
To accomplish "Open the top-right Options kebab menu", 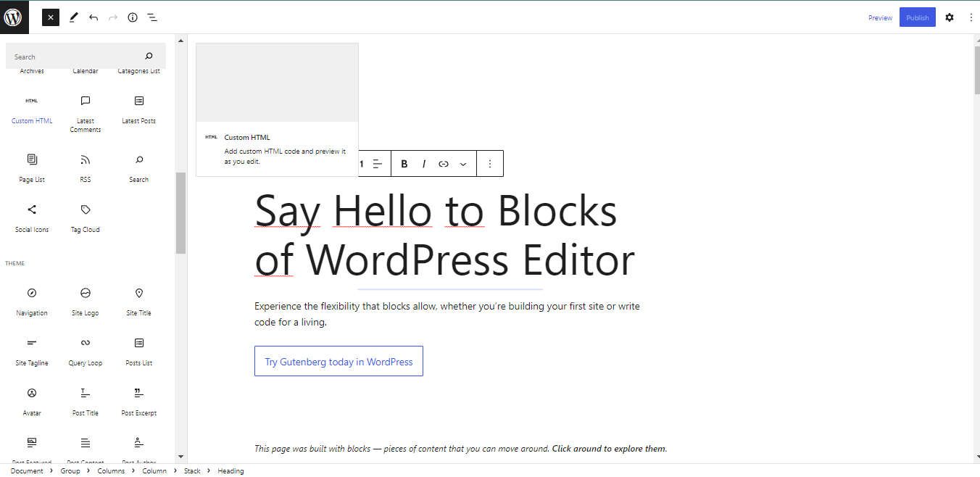I will point(971,17).
